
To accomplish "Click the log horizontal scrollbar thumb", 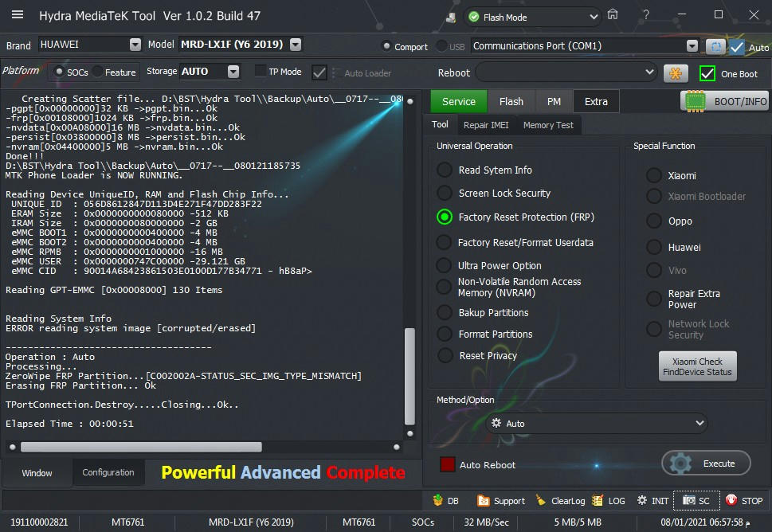I will pos(141,447).
